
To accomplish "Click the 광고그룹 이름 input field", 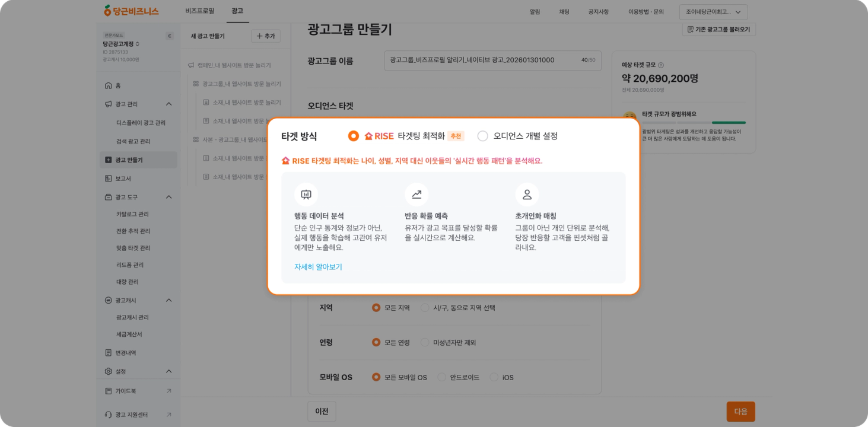I will (x=492, y=60).
